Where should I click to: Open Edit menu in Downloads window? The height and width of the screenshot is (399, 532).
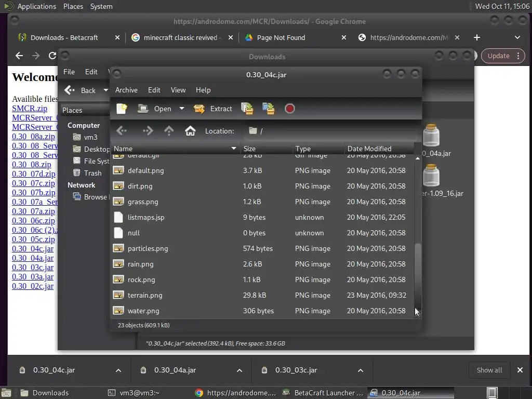click(91, 72)
